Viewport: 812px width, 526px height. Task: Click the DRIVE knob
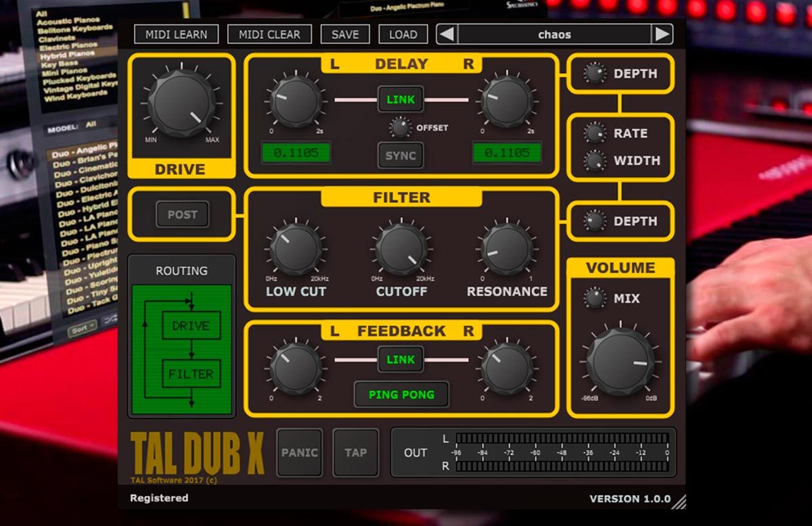click(x=181, y=102)
